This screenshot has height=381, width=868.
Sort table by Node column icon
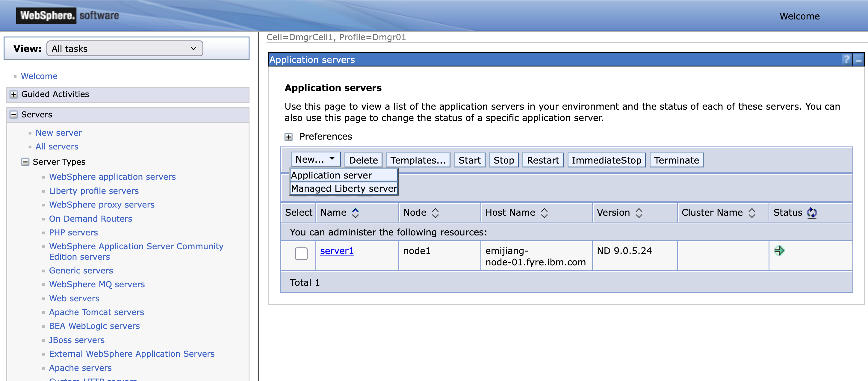pyautogui.click(x=435, y=213)
